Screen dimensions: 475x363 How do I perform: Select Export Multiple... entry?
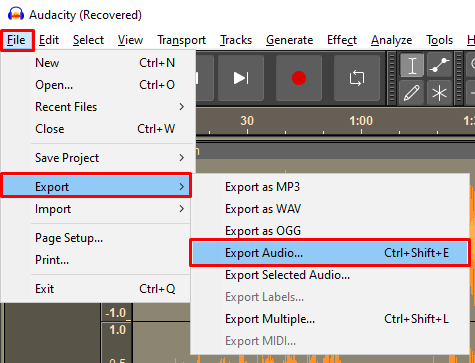click(330, 319)
